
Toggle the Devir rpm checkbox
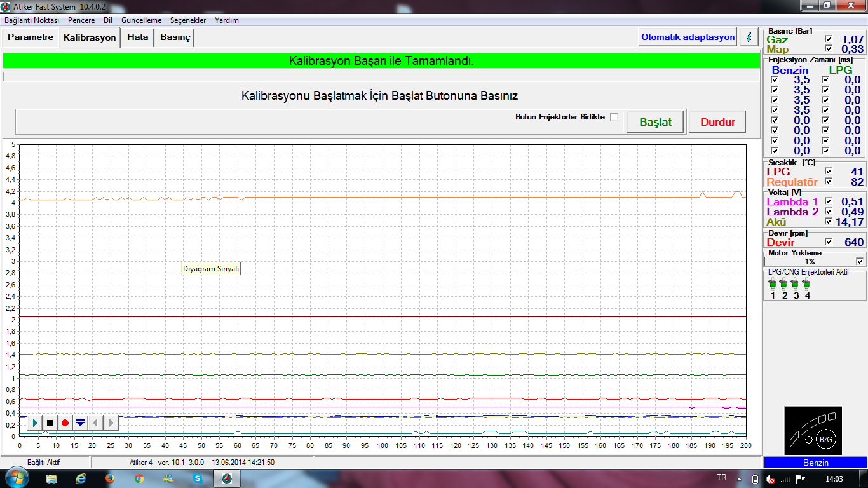[x=828, y=242]
